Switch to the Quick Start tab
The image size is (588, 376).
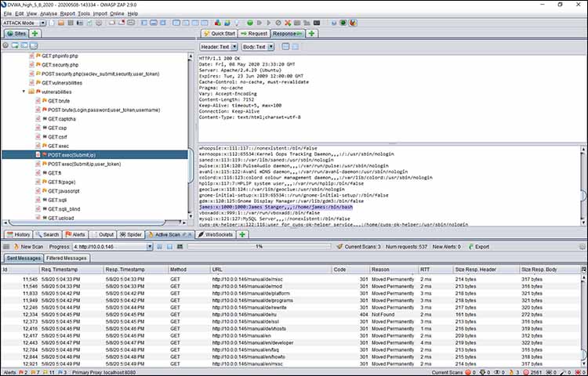pos(219,34)
